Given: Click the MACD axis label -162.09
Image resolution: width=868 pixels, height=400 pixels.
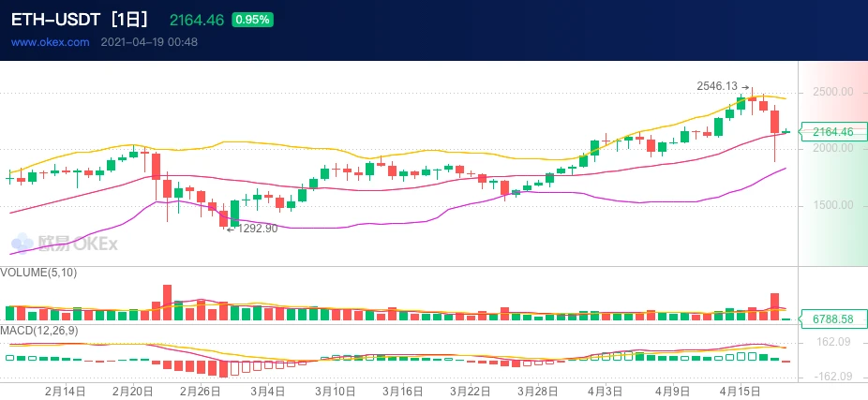Looking at the screenshot, I should pyautogui.click(x=832, y=377).
